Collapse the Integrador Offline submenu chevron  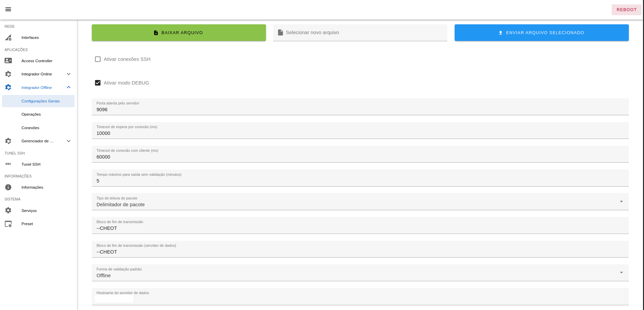(x=69, y=87)
